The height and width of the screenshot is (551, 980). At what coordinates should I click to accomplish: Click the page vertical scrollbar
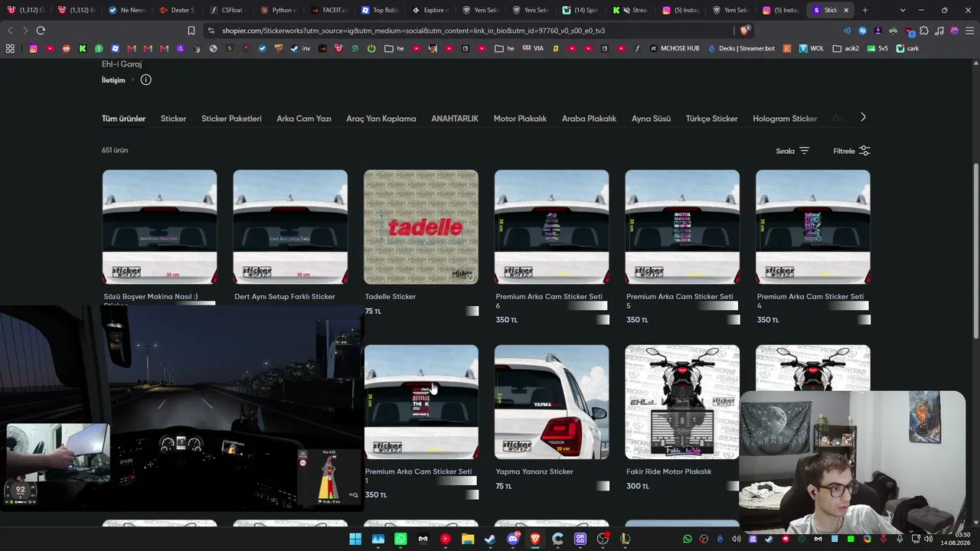(x=976, y=251)
